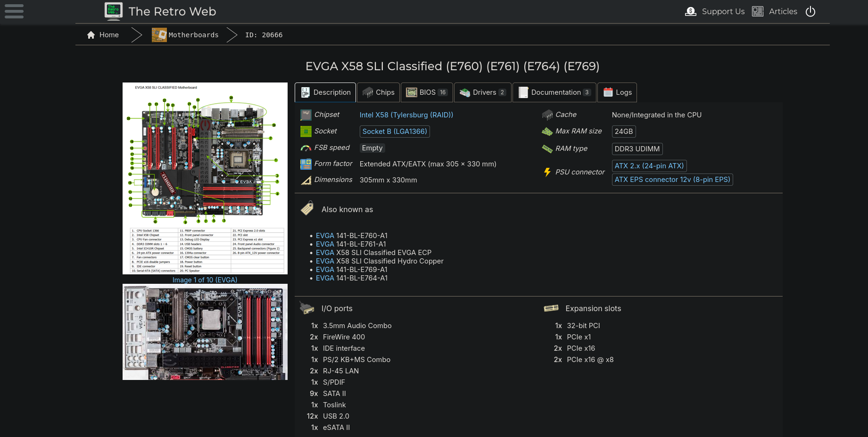Click the None/Integrated in the CPU cache value
Image resolution: width=868 pixels, height=437 pixels.
click(x=657, y=115)
